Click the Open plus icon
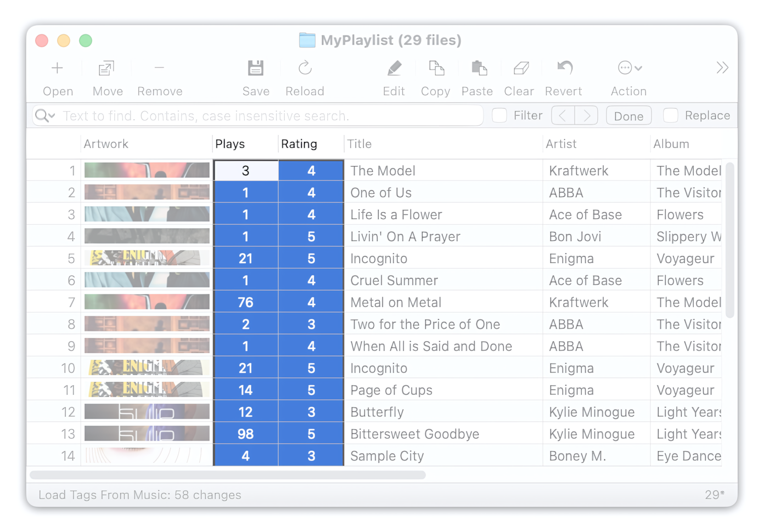This screenshot has height=532, width=764. tap(57, 68)
